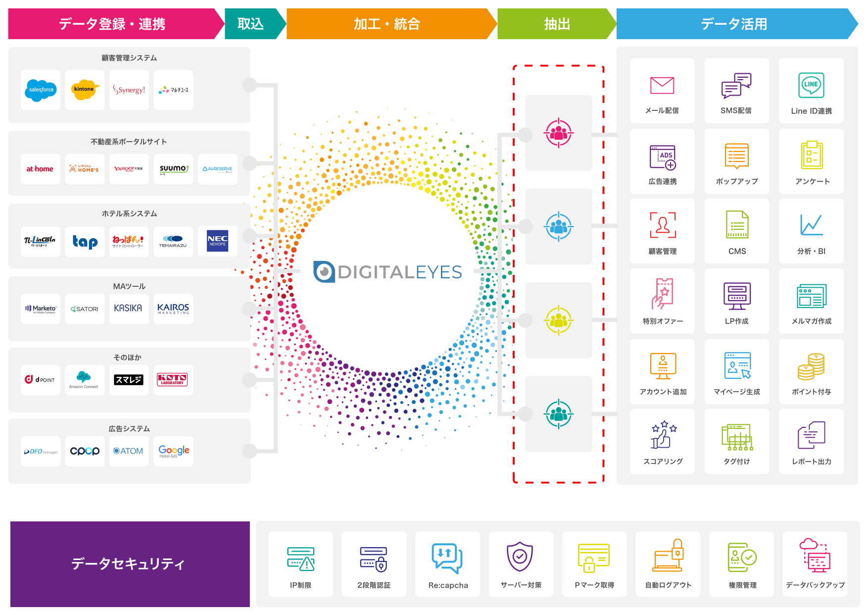
Task: Click the IP制限 security icon
Action: [x=301, y=559]
